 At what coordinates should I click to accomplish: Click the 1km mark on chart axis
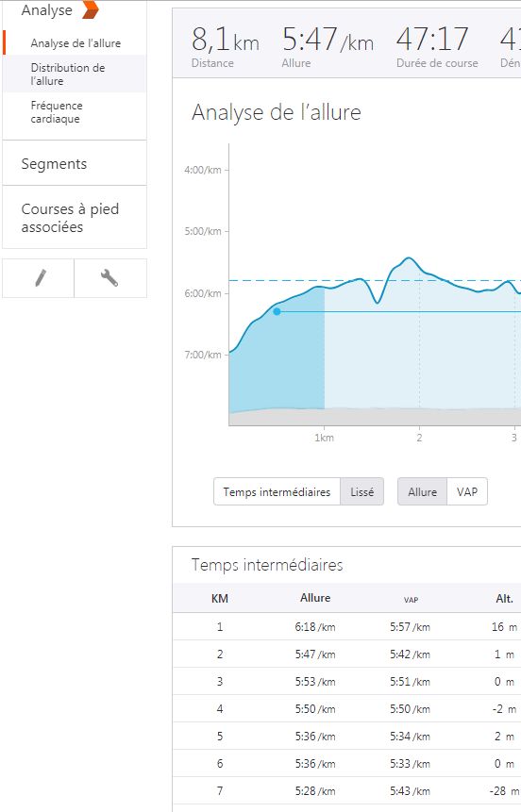[324, 438]
